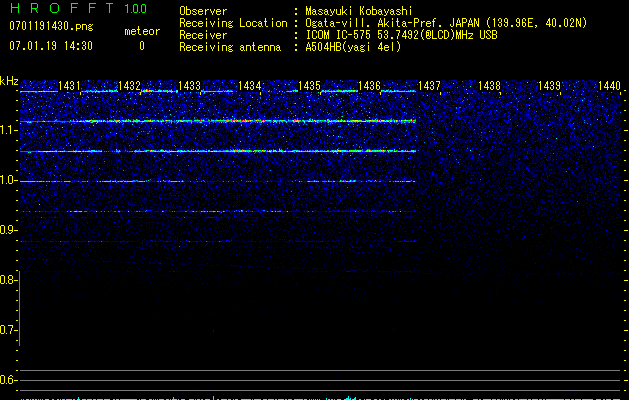Image resolution: width=629 pixels, height=400 pixels.
Task: Click the 1440 time marker
Action: [609, 87]
